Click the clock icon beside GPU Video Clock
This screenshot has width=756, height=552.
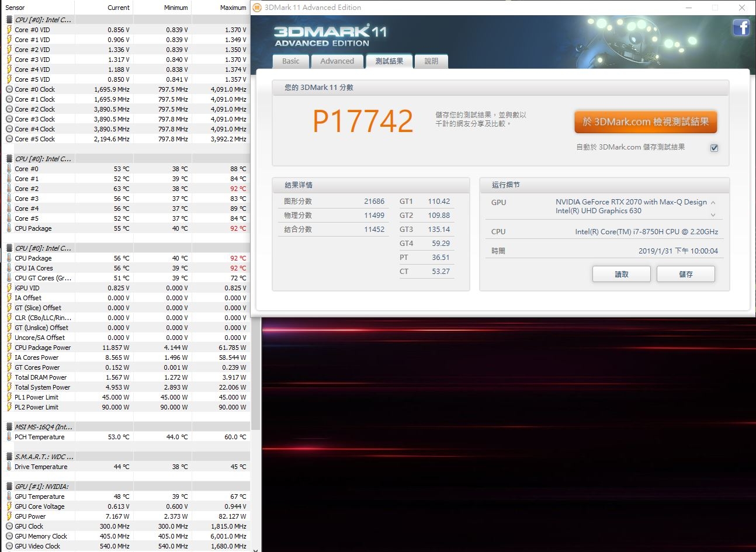click(x=9, y=546)
